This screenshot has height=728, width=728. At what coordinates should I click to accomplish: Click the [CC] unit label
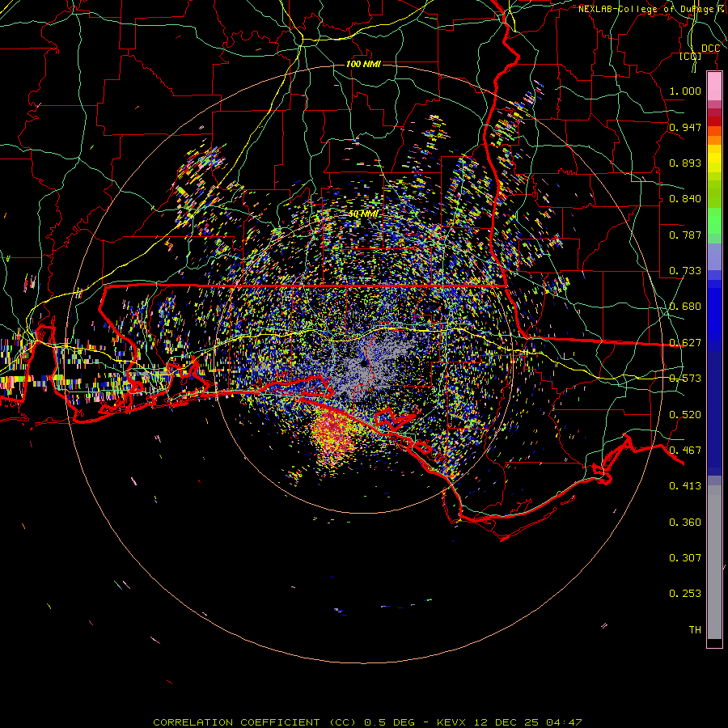coord(691,57)
